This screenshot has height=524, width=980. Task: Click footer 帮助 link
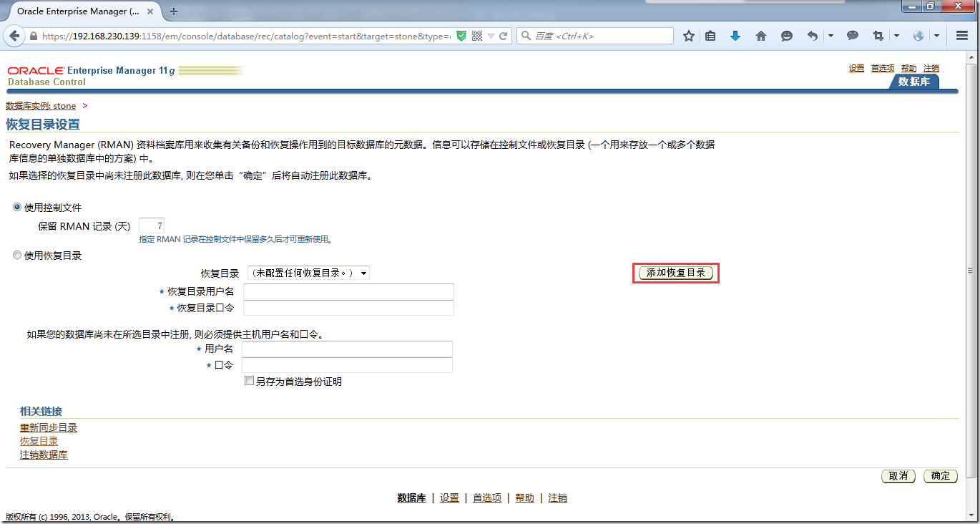[524, 498]
